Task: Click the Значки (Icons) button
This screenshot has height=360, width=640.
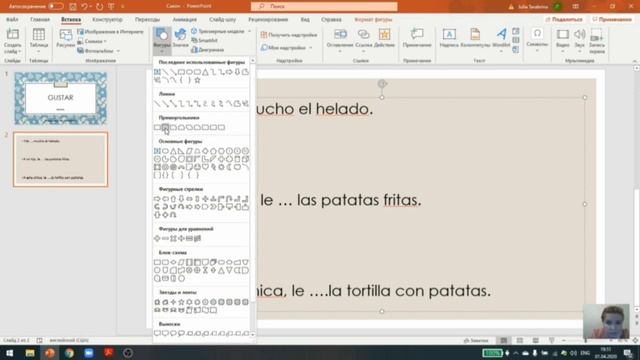Action: click(x=180, y=38)
